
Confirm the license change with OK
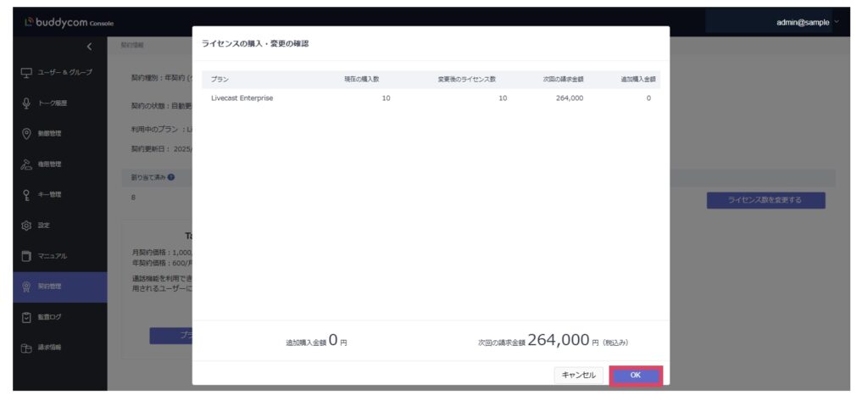pyautogui.click(x=635, y=375)
